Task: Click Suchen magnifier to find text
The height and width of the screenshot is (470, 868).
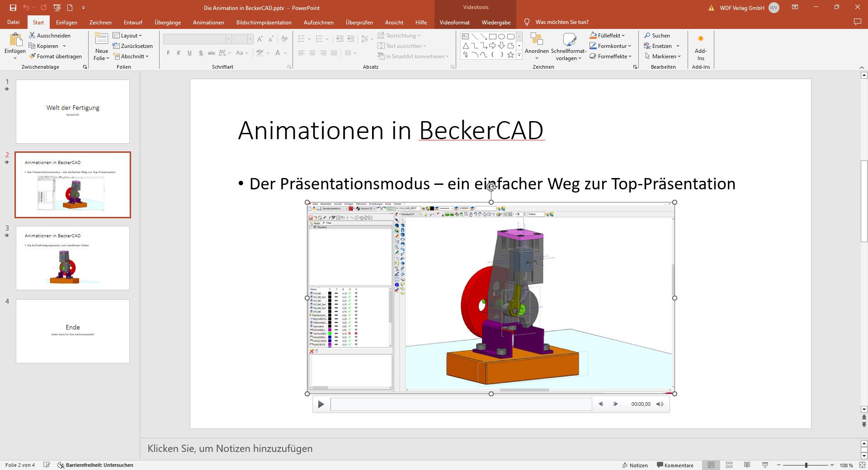Action: [657, 35]
